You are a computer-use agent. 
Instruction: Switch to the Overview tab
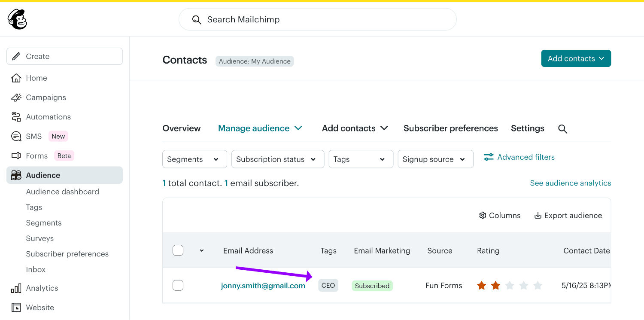[182, 128]
